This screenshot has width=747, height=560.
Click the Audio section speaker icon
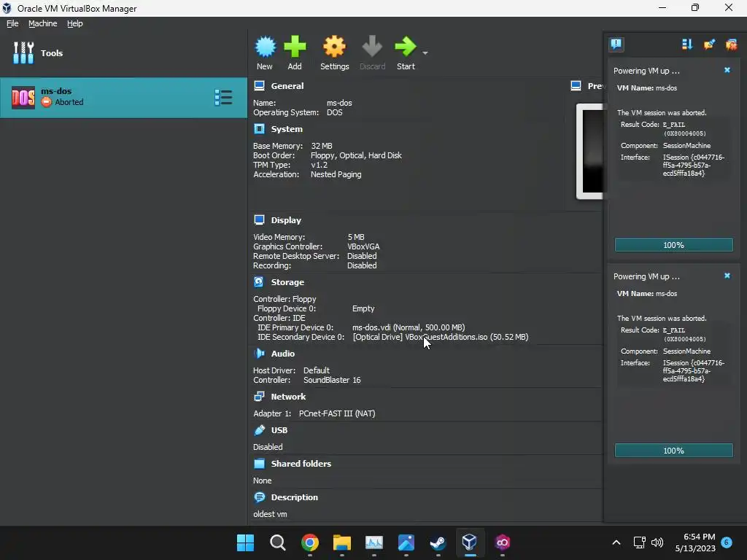(259, 354)
